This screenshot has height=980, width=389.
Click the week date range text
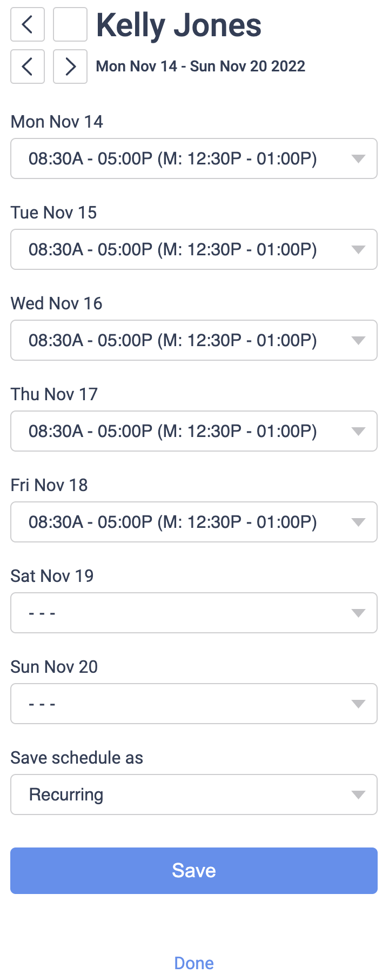coord(200,67)
